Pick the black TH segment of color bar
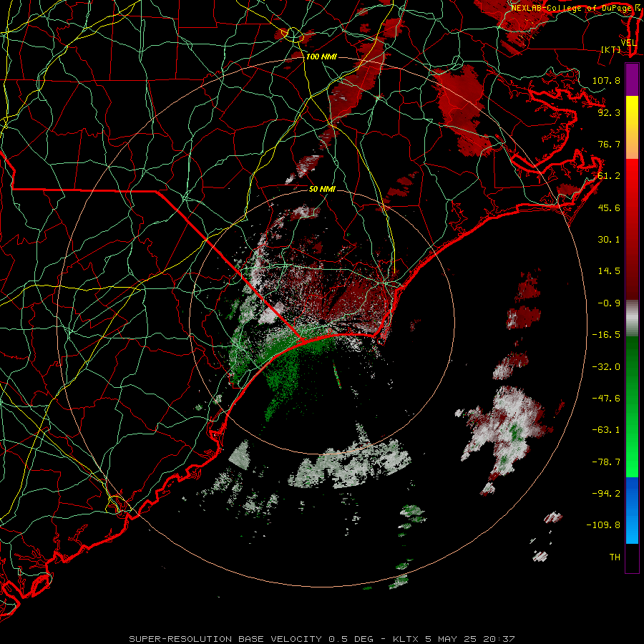 632,557
